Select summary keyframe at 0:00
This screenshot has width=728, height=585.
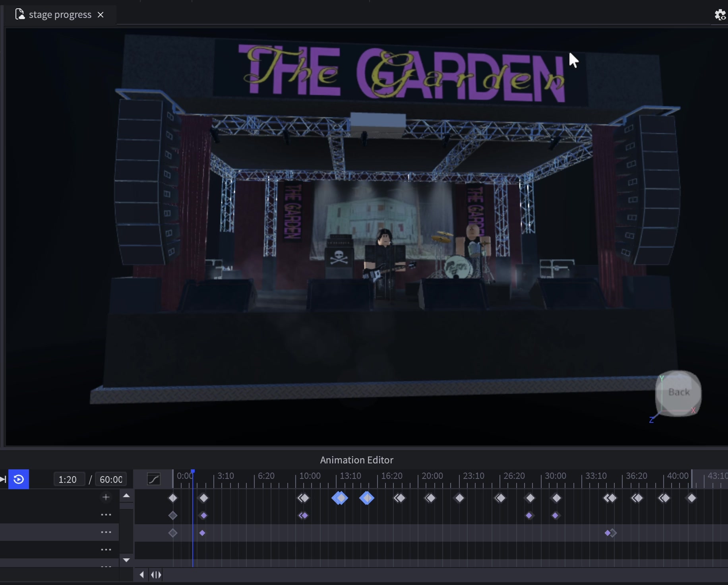[x=173, y=498]
